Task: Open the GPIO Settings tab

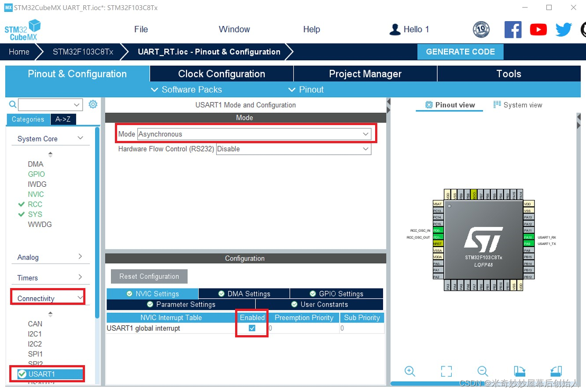Action: click(337, 294)
